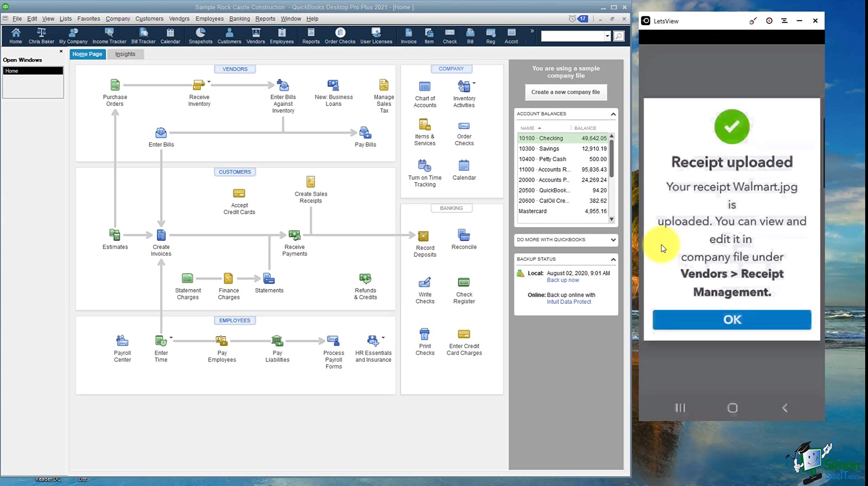Select the Home Page tab

[x=87, y=54]
